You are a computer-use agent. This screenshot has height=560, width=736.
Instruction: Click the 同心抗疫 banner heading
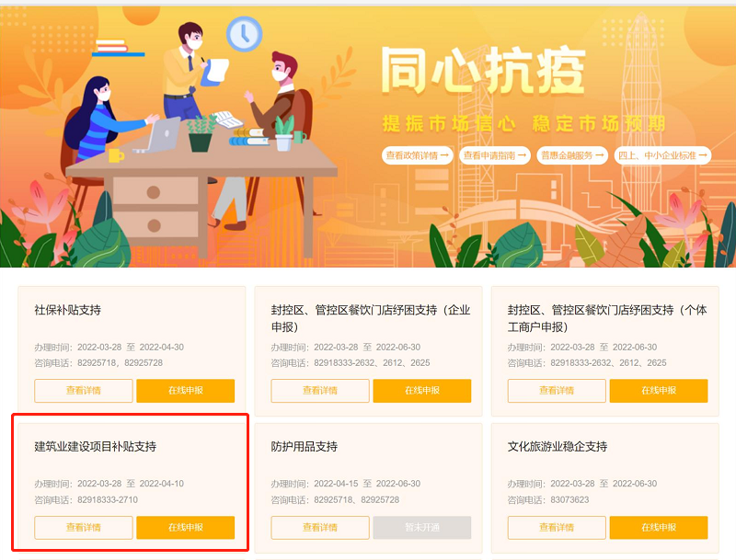coord(482,71)
